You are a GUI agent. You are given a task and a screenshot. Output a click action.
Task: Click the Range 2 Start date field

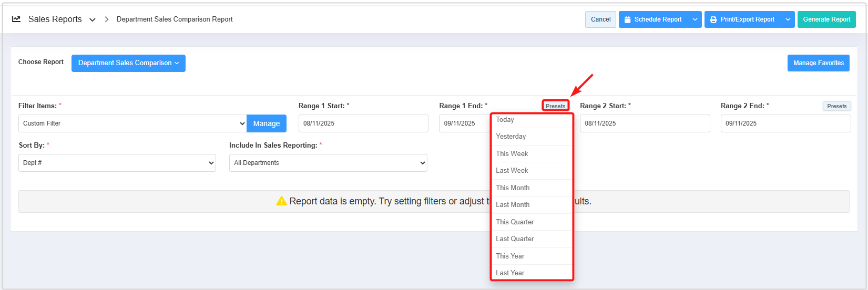click(645, 123)
